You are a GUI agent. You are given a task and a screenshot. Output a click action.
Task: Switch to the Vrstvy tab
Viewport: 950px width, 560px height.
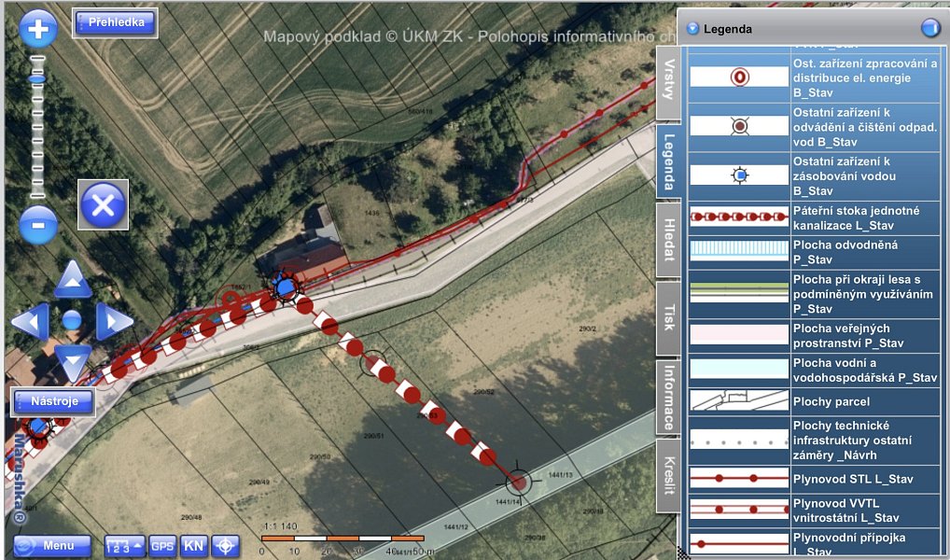(x=669, y=80)
